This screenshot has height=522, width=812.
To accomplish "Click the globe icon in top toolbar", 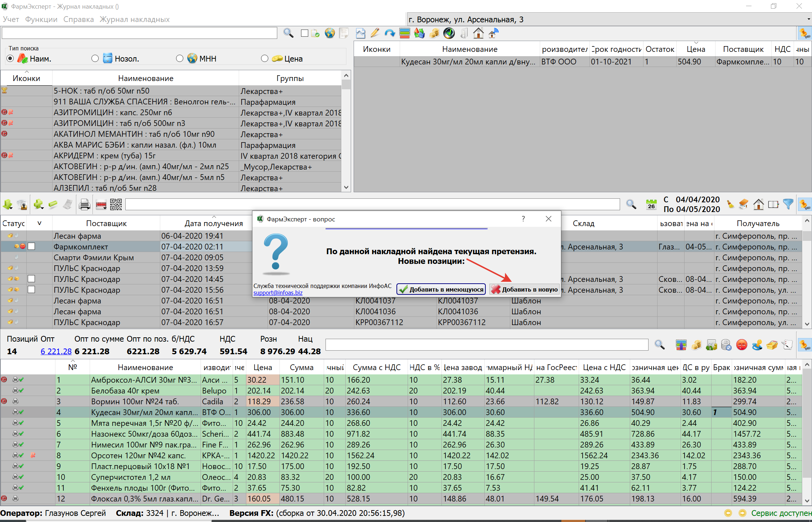I will click(x=329, y=33).
